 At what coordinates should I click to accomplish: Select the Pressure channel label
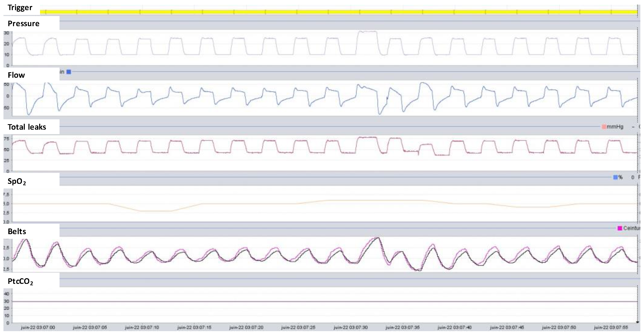pos(24,24)
